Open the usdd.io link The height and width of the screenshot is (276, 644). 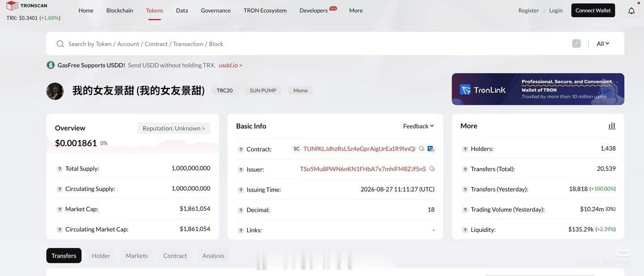click(x=230, y=65)
